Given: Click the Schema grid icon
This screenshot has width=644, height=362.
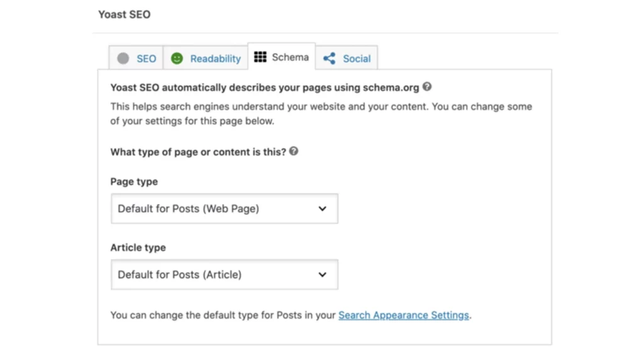Looking at the screenshot, I should [260, 57].
